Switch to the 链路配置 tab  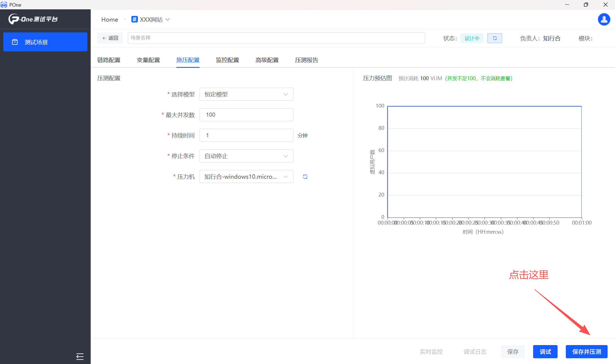click(109, 60)
